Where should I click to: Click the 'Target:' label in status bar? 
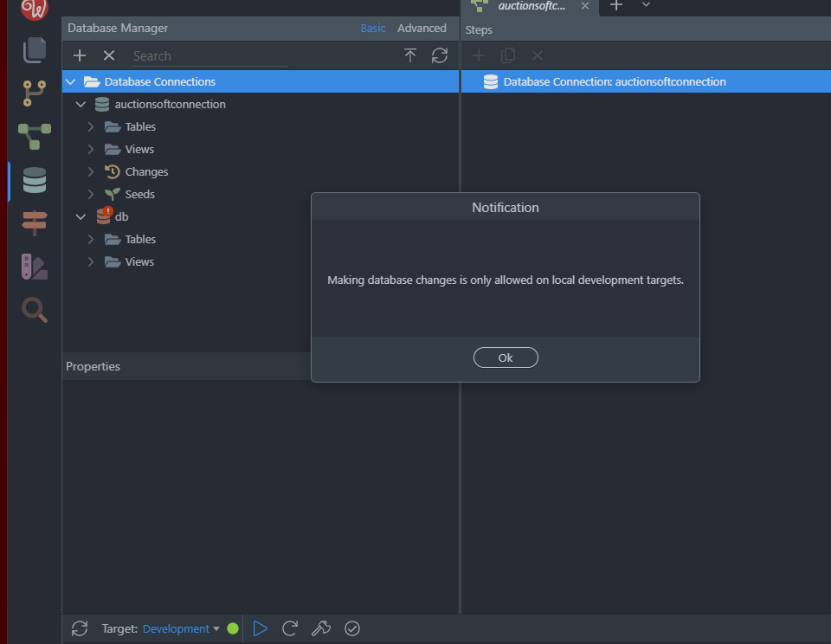point(119,628)
